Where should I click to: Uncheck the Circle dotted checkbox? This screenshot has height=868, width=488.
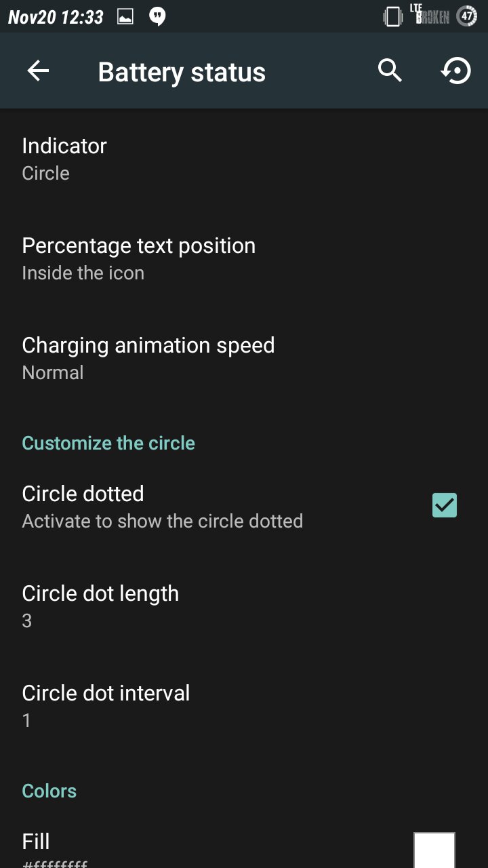(x=445, y=505)
